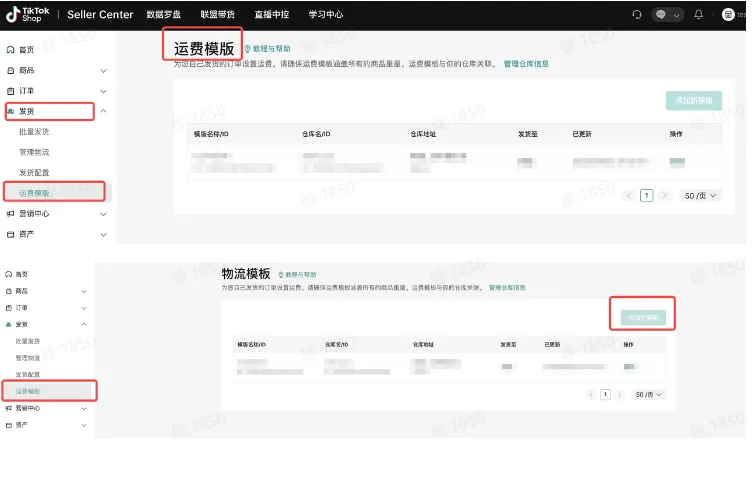The width and height of the screenshot is (754, 489).
Task: Click the 资产 icon in upper sidebar
Action: coord(10,234)
